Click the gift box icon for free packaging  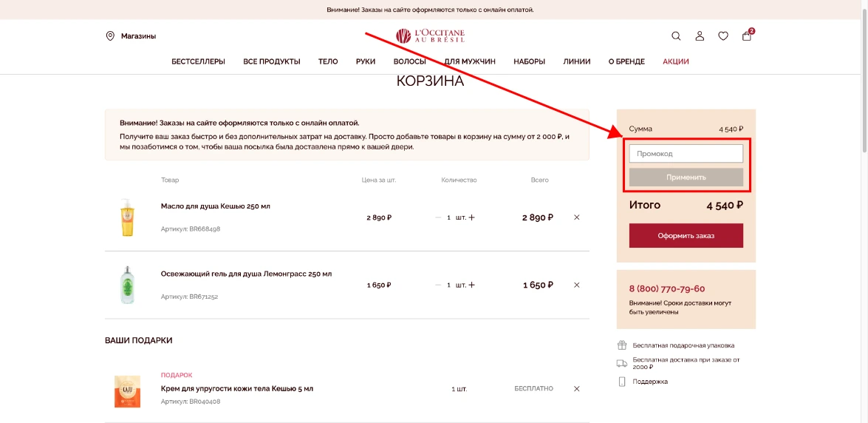[622, 345]
